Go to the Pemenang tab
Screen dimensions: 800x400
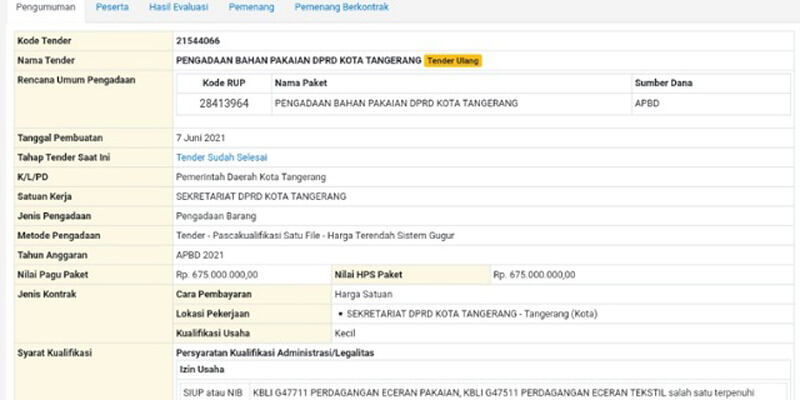251,7
